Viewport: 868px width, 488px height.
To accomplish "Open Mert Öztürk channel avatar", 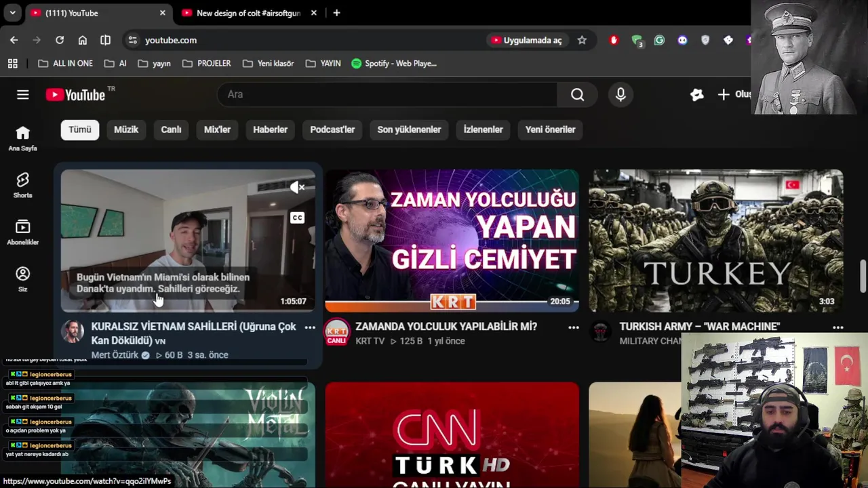I will point(73,331).
